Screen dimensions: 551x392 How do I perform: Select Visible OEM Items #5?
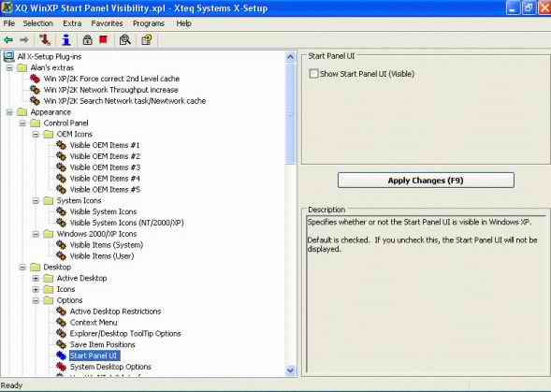(105, 189)
